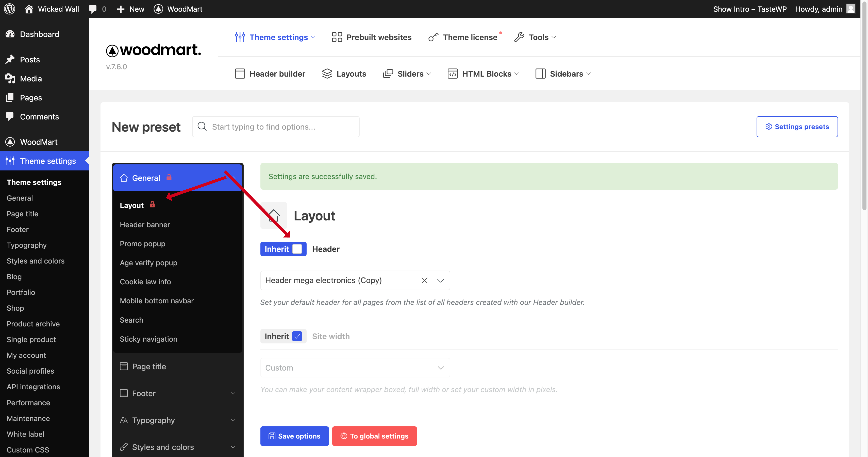Click the Styles and colors brush icon
868x457 pixels.
tap(124, 447)
